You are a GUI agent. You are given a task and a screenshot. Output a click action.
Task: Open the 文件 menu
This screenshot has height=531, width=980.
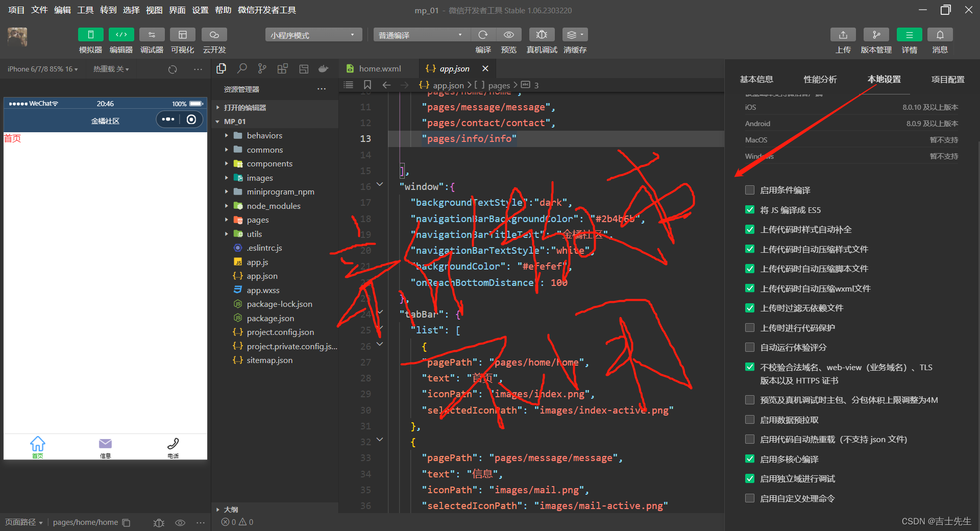39,10
